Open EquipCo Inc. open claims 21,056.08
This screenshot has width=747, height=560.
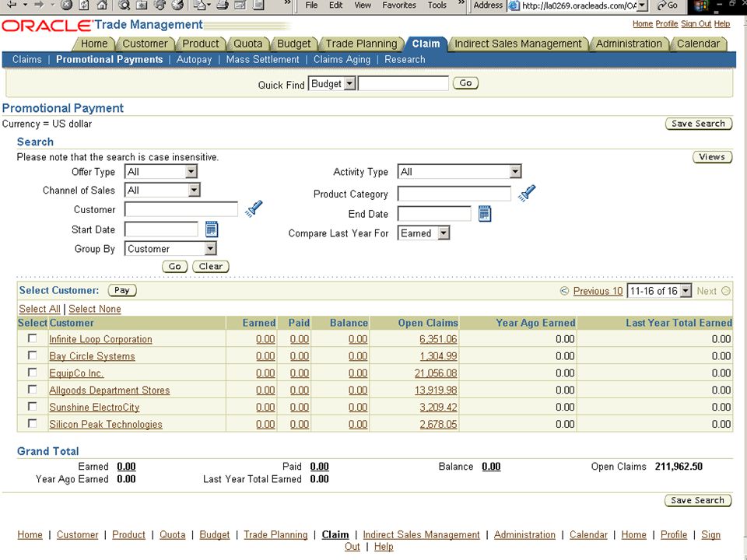pos(436,373)
